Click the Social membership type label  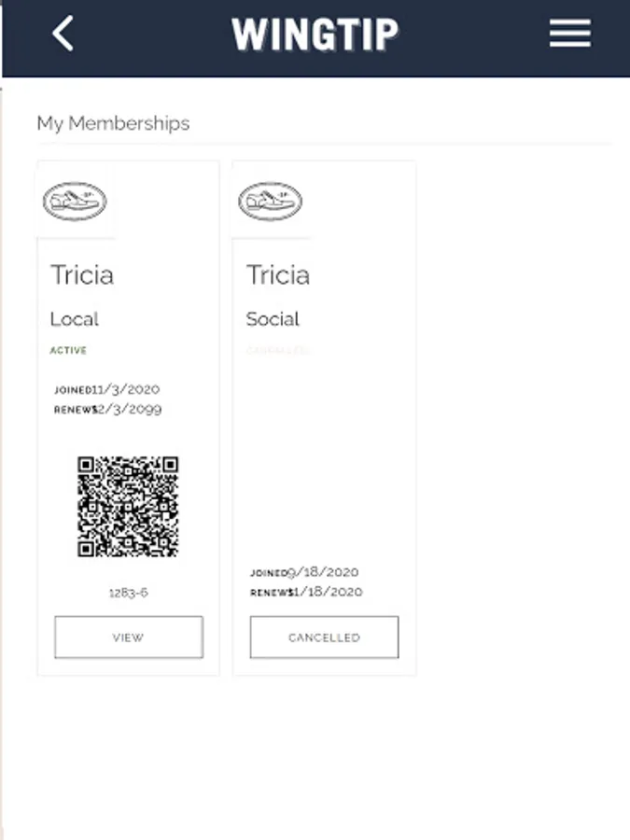tap(273, 319)
